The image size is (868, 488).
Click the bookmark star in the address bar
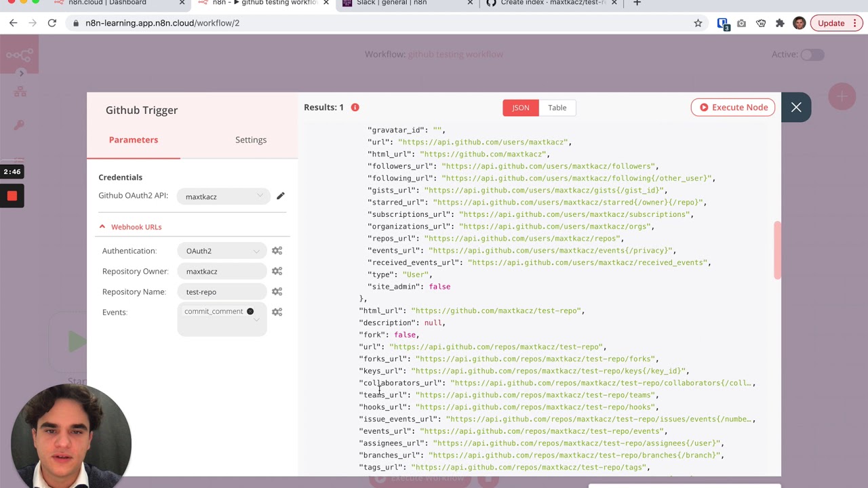698,22
